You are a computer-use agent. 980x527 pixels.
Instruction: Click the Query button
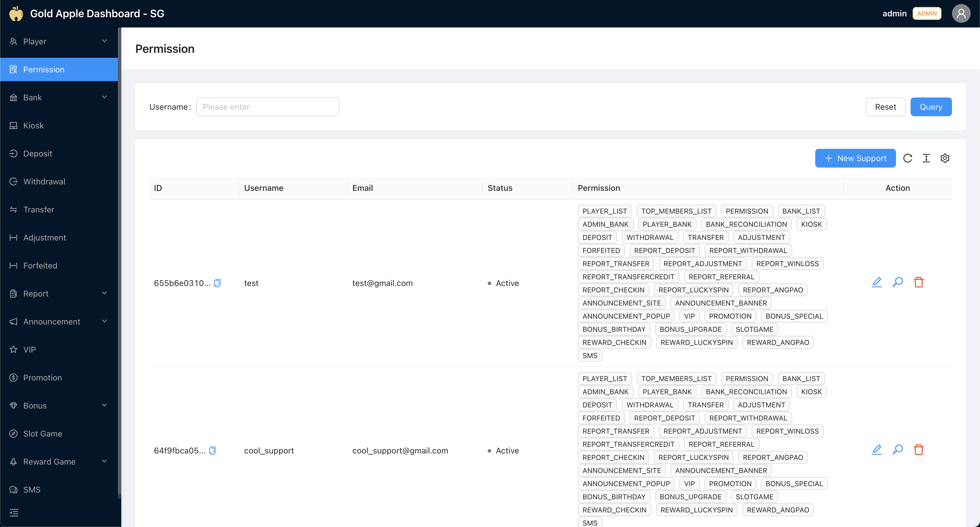930,107
